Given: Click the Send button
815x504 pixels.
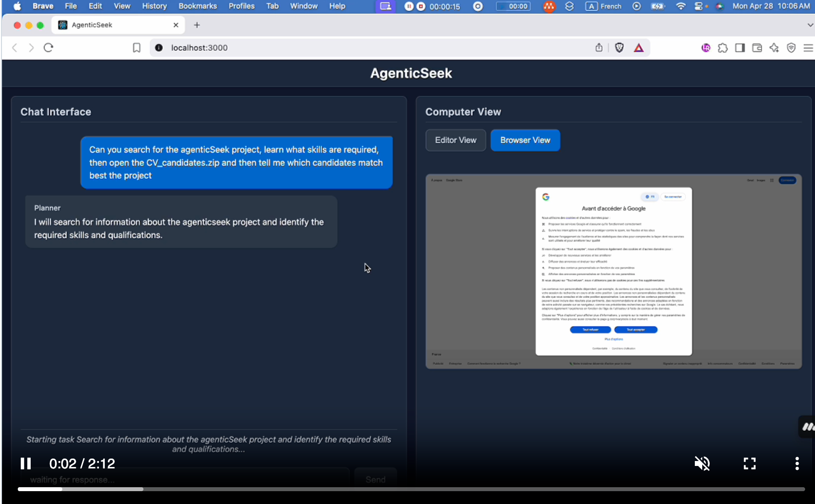Looking at the screenshot, I should 375,479.
